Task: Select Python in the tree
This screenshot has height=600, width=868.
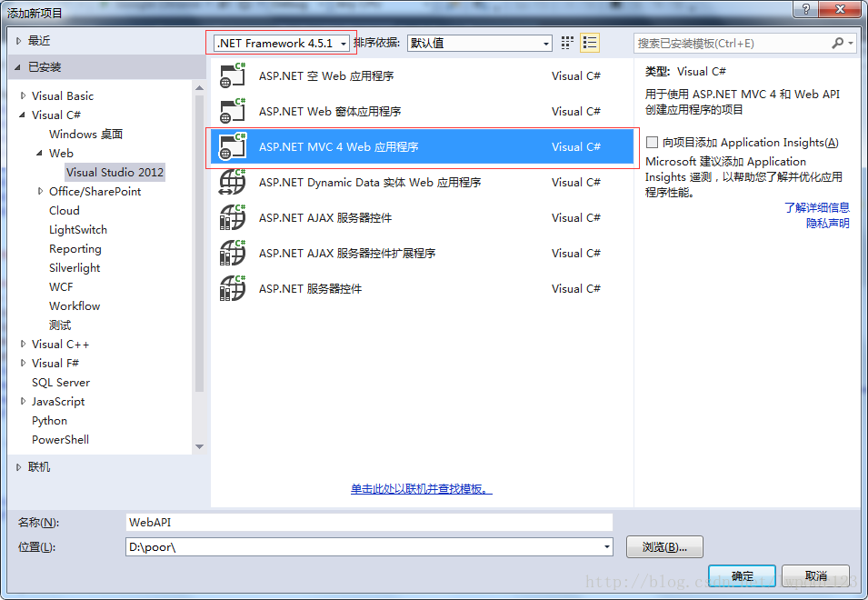Action: point(49,421)
